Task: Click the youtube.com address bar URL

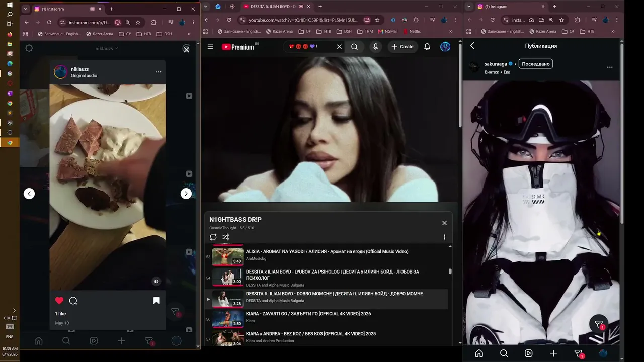Action: [x=303, y=20]
